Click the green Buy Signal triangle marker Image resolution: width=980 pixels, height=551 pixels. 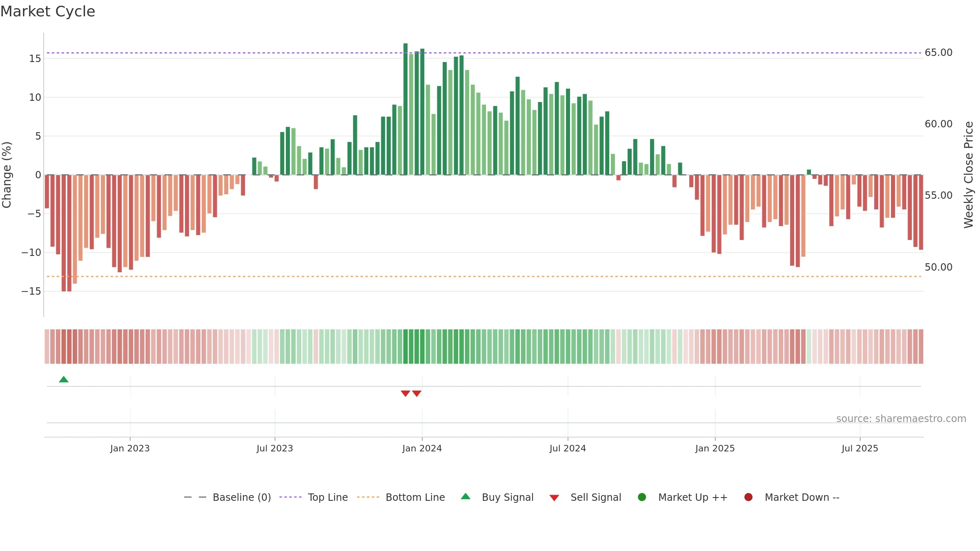click(64, 380)
